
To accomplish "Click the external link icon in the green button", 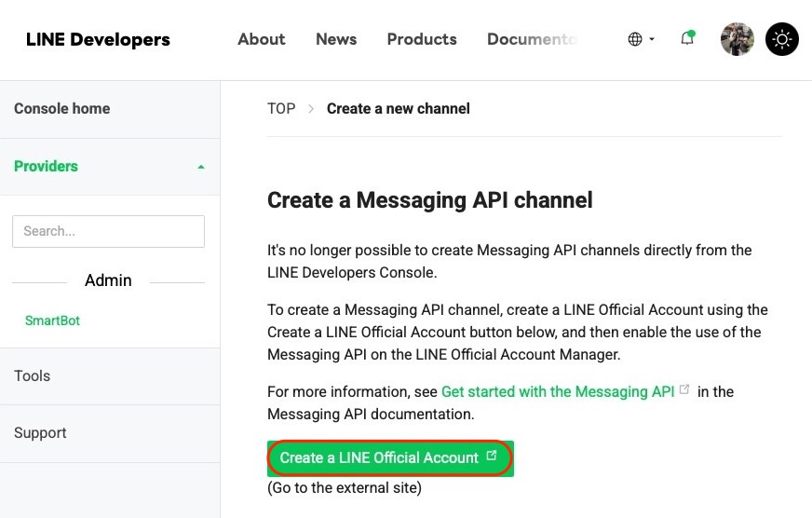I will click(x=492, y=456).
